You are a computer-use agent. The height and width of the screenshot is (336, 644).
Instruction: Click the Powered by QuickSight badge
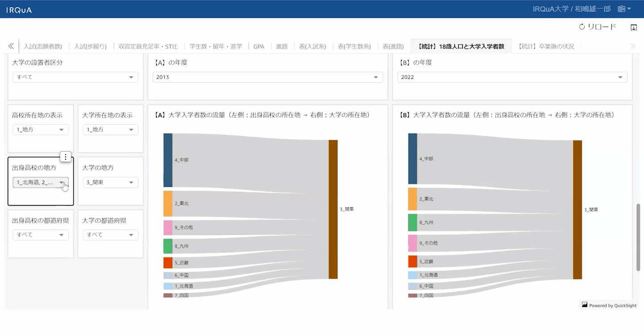tap(609, 305)
